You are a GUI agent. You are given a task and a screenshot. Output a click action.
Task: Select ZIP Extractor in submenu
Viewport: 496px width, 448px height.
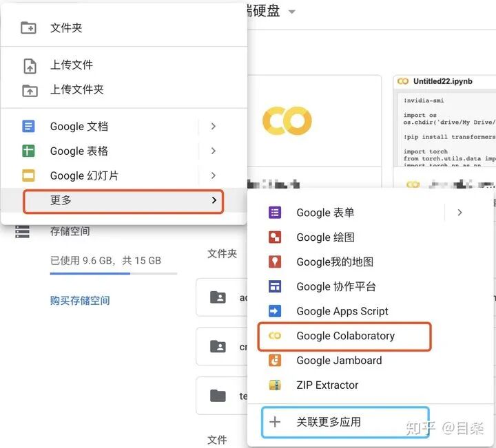click(370, 385)
